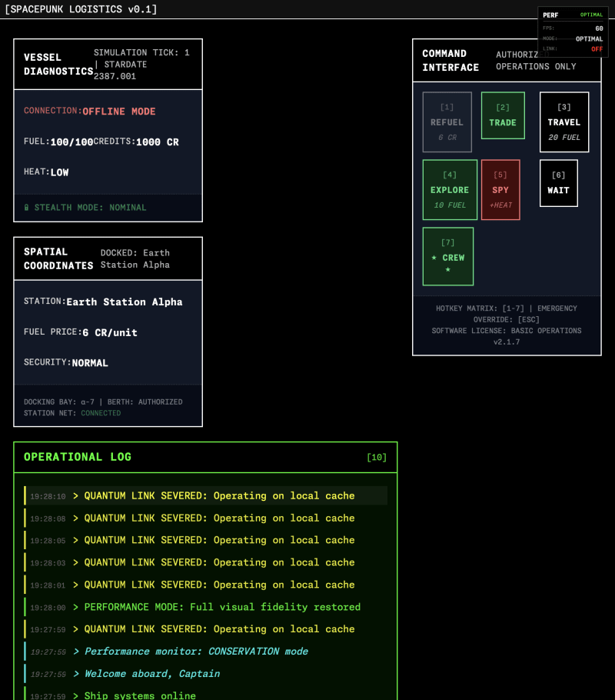Click the HOTKEY MATRIX help text
The image size is (615, 700).
[x=507, y=314]
